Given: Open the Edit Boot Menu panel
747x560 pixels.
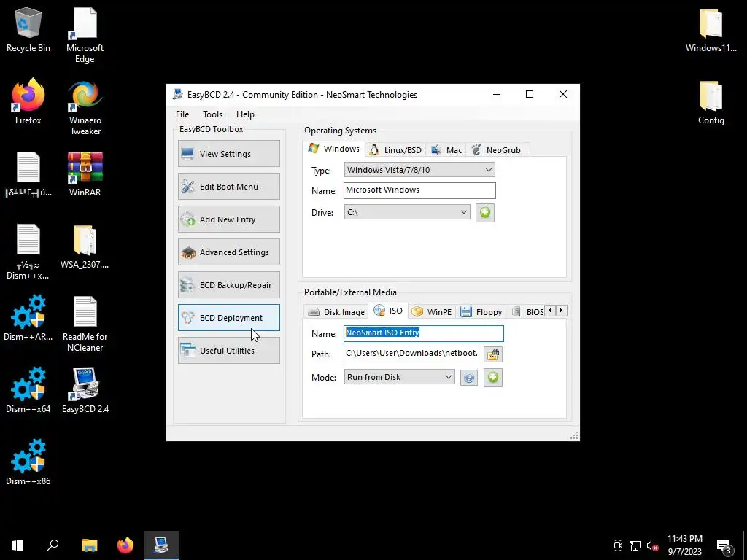Looking at the screenshot, I should (228, 187).
